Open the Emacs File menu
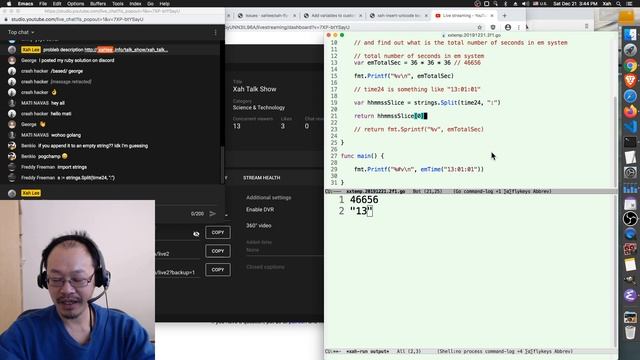This screenshot has height=360, width=640. point(43,4)
